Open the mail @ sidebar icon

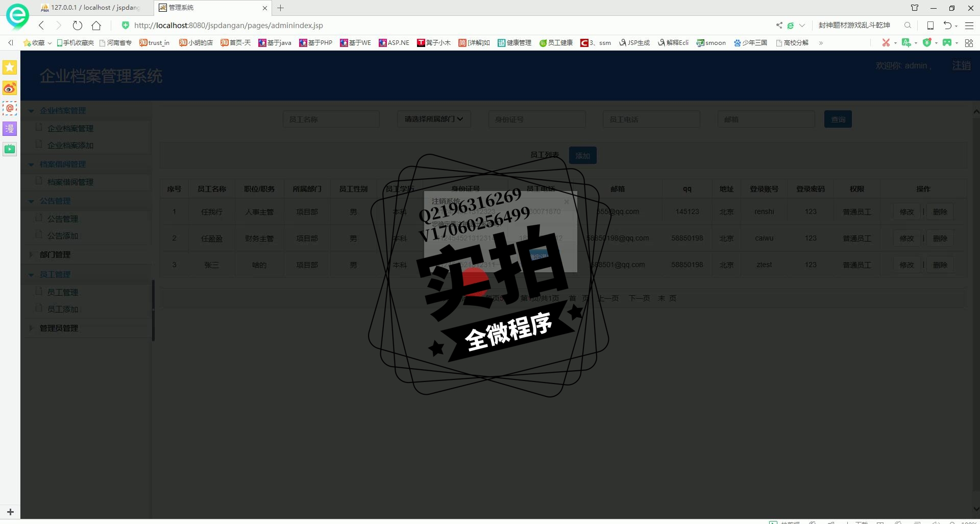10,108
